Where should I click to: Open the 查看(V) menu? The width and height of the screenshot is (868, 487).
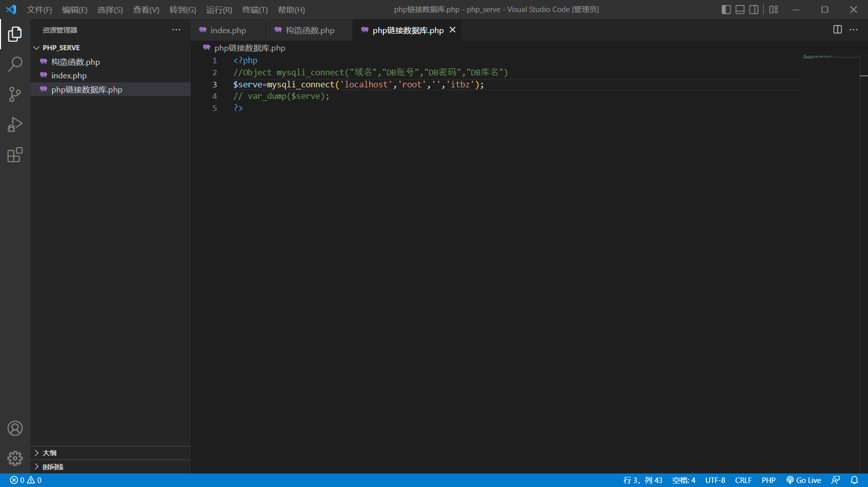146,10
